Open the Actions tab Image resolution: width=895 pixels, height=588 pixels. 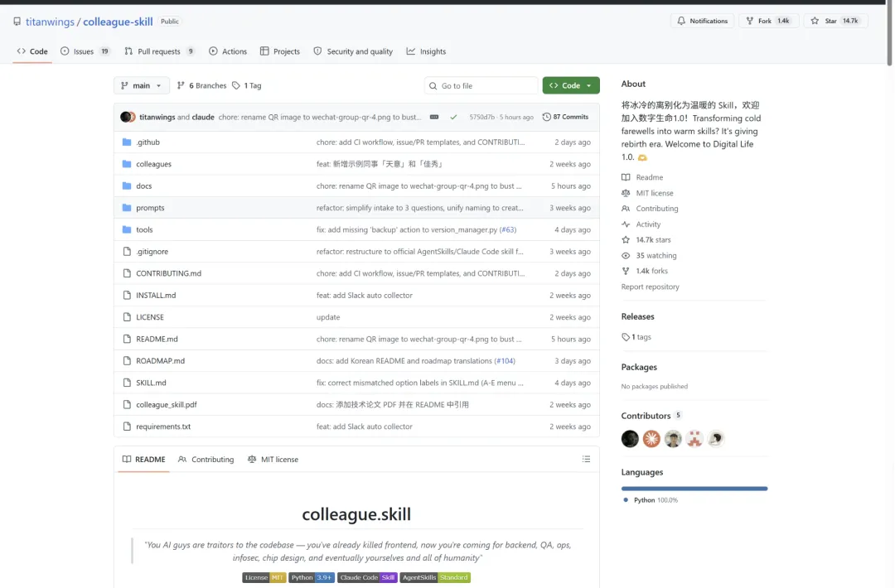pos(228,51)
